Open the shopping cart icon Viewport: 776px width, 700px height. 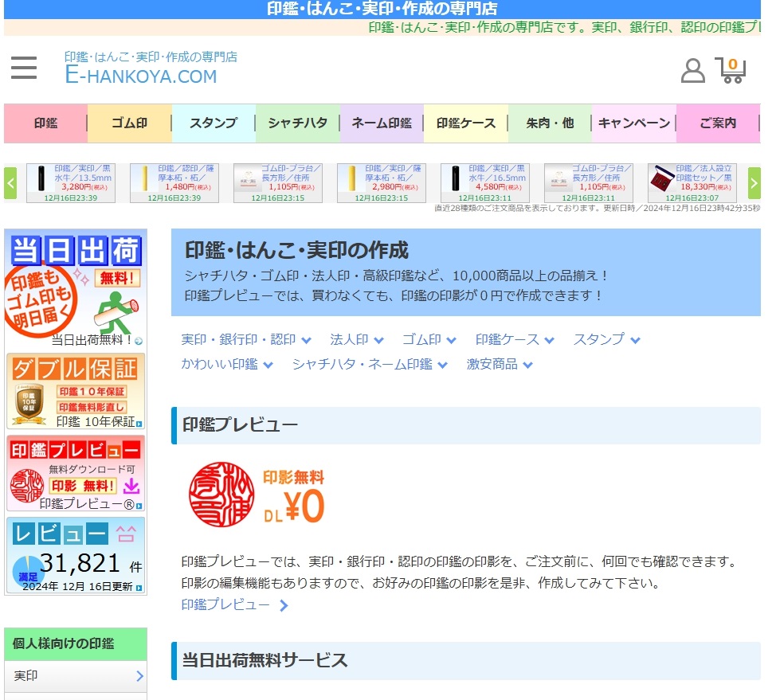(731, 70)
